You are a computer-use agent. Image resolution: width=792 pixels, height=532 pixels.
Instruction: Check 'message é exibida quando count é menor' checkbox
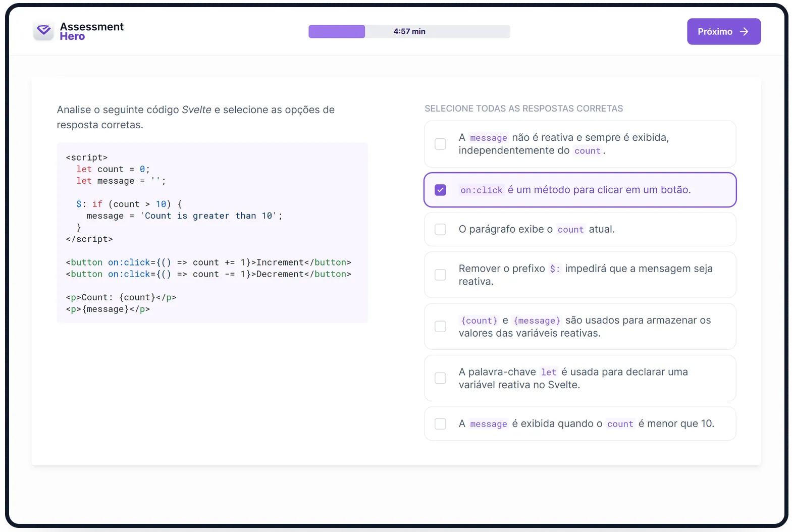(441, 423)
